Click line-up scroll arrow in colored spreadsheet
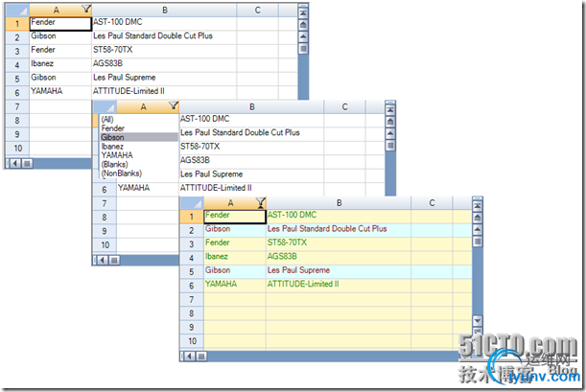 [478, 230]
